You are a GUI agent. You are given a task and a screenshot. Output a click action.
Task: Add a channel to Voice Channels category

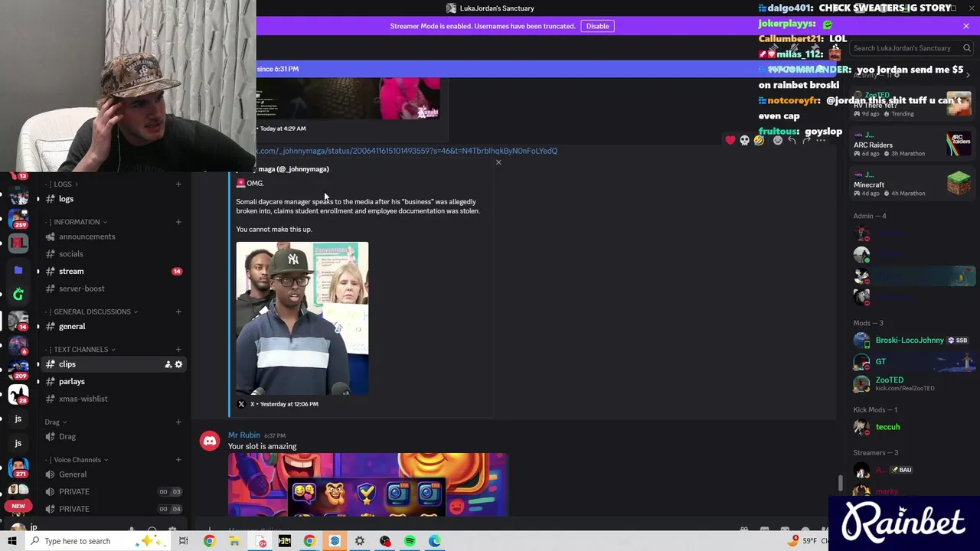[x=178, y=460]
